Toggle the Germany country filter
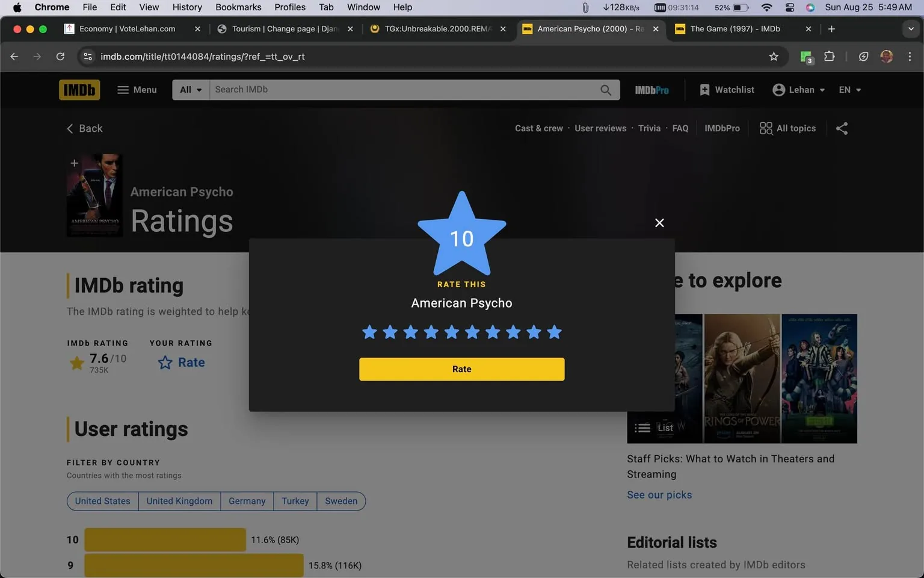The width and height of the screenshot is (924, 578). (247, 501)
